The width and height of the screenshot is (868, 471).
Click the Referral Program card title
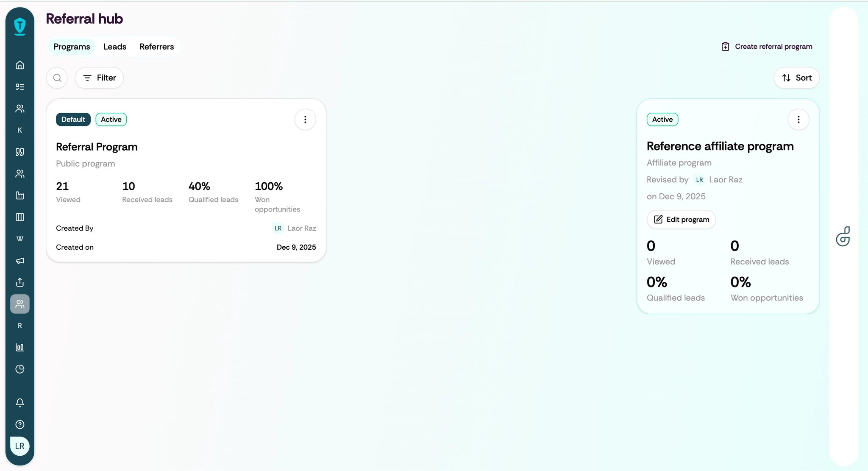[x=97, y=147]
